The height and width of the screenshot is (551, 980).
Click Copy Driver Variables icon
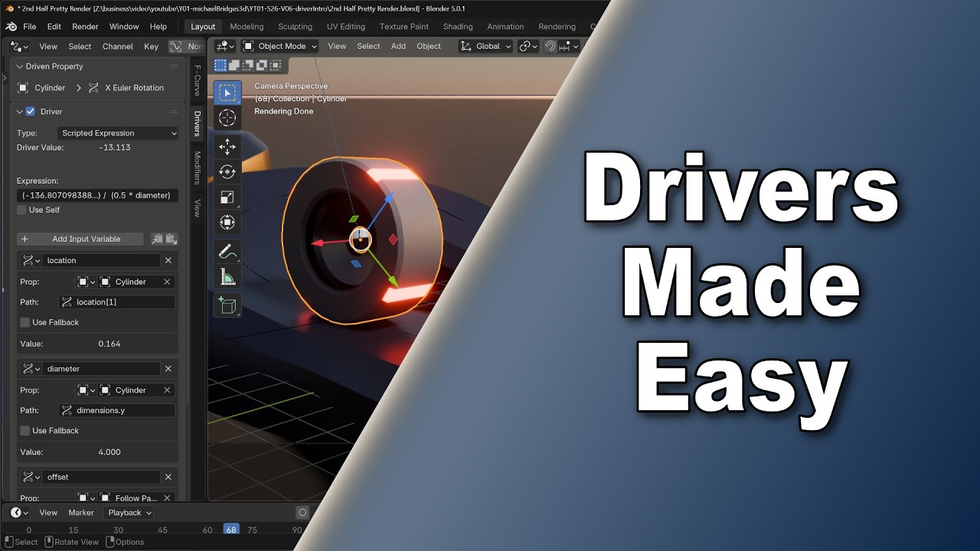(x=157, y=239)
